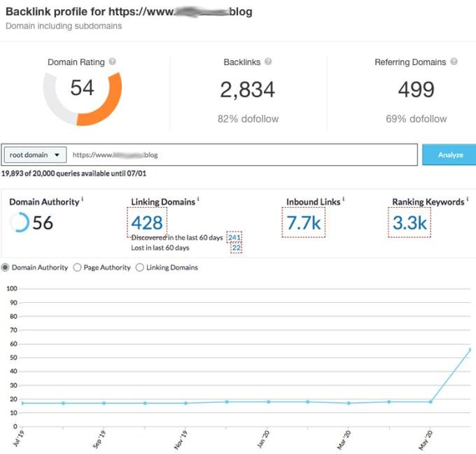This screenshot has height=454, width=476.
Task: Select the Page Authority radio button
Action: pyautogui.click(x=77, y=267)
